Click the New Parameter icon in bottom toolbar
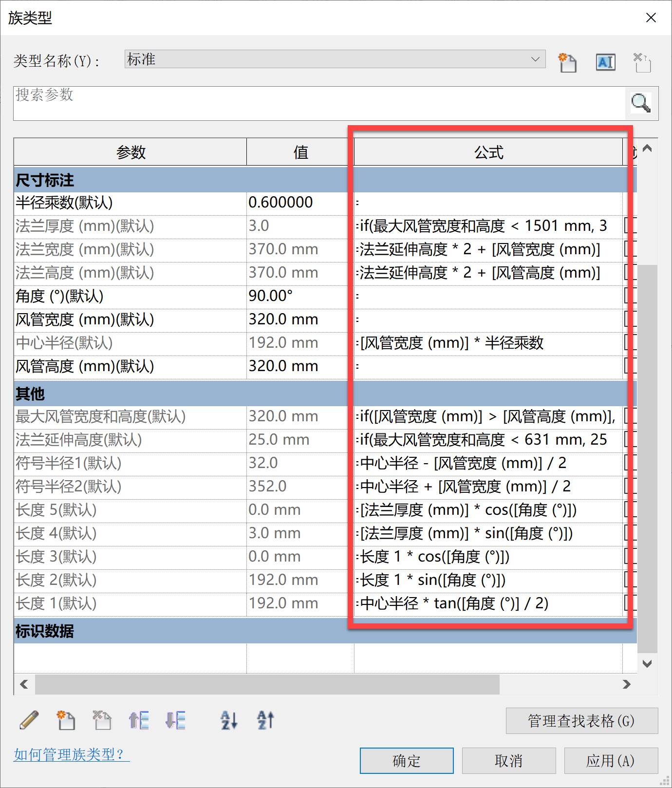Image resolution: width=672 pixels, height=788 pixels. click(66, 720)
